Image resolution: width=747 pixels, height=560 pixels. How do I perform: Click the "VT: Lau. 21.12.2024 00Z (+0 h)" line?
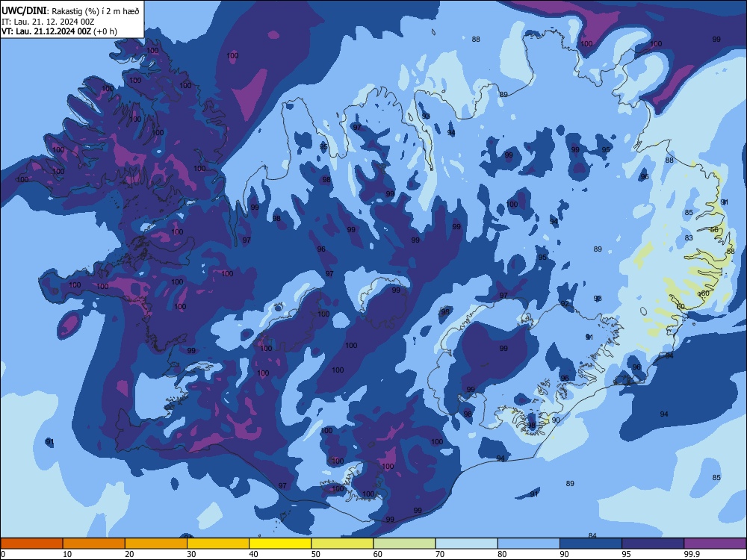[x=59, y=31]
